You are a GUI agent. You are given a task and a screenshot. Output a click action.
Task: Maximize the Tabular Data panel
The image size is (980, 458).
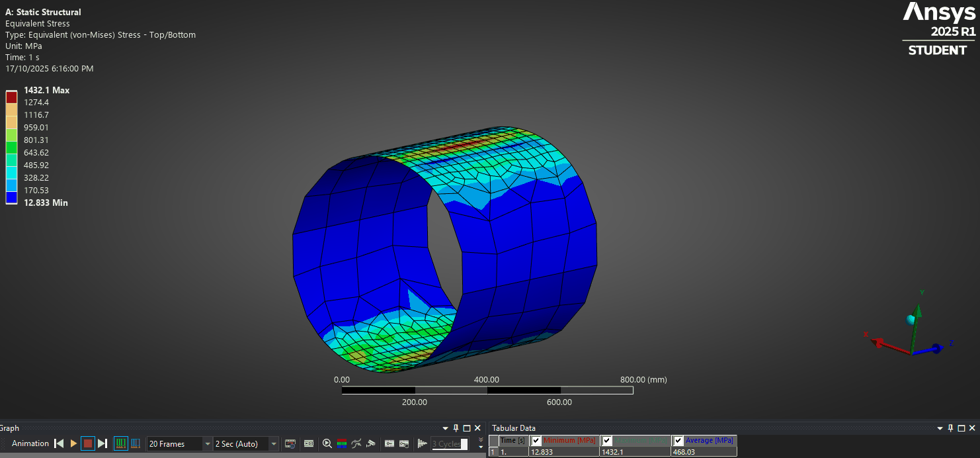click(x=961, y=428)
